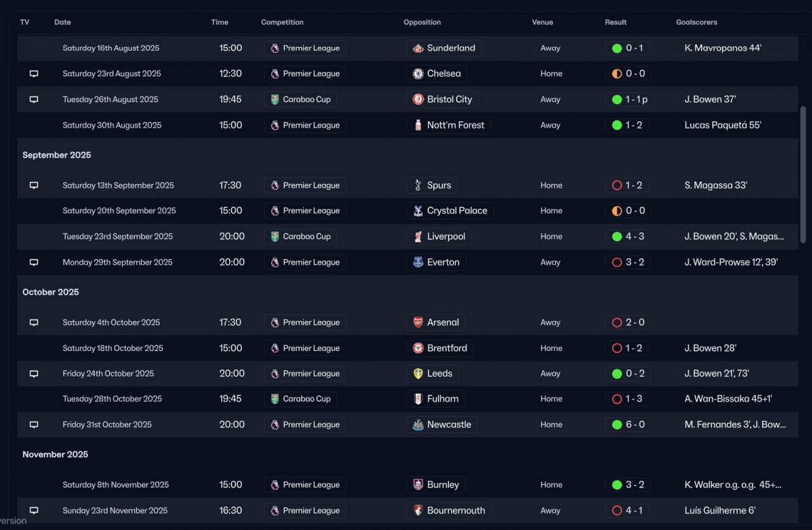Sort by the Result column header
Viewport: 812px width, 530px height.
coord(616,22)
